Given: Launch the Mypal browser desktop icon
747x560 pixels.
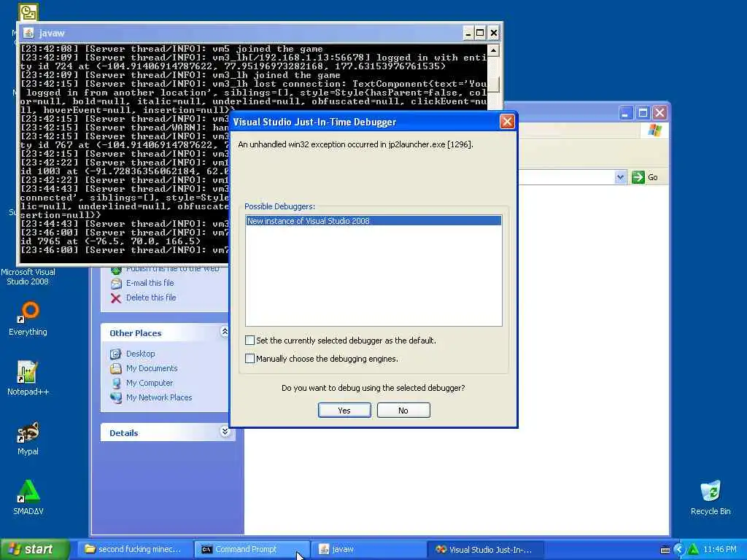Looking at the screenshot, I should [x=28, y=438].
